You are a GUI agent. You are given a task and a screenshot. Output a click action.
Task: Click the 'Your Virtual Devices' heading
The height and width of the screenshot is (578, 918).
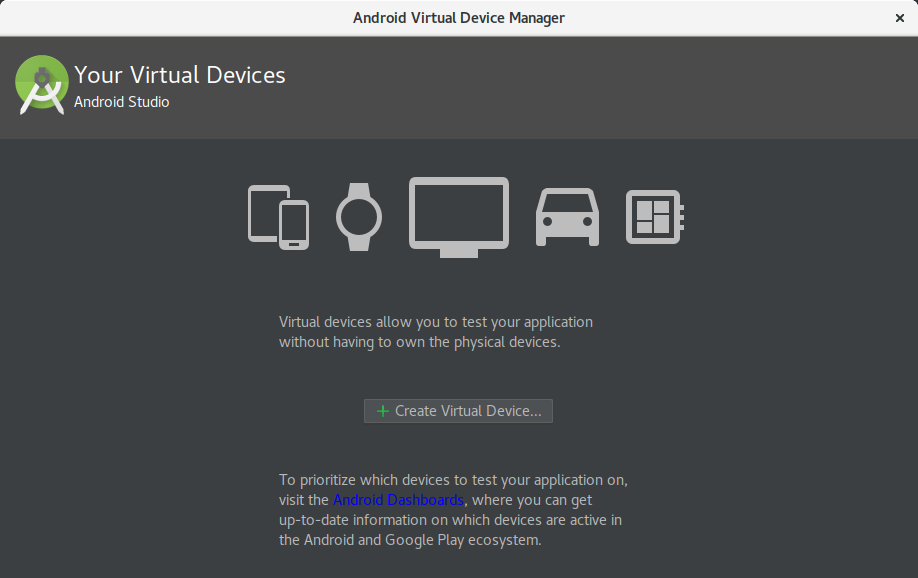click(x=180, y=75)
